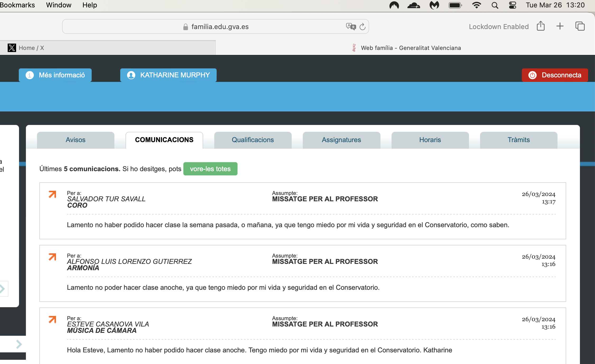Switch to the Qualificacions tab

click(253, 140)
